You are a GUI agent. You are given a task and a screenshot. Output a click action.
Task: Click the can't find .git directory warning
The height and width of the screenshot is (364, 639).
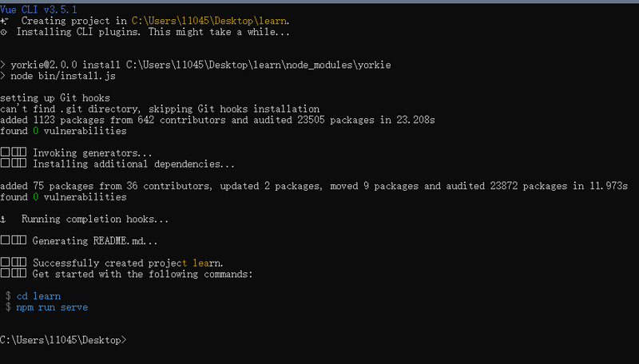pos(160,109)
